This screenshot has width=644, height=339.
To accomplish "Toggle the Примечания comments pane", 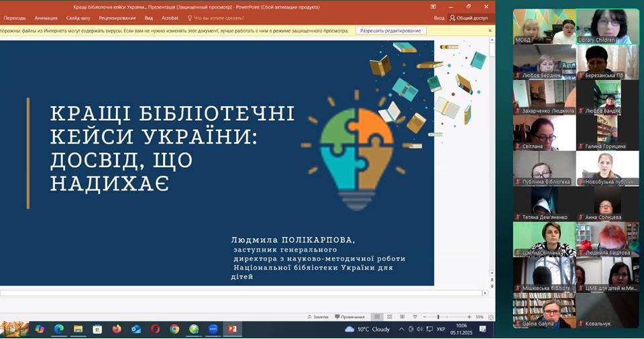I will pos(350,316).
